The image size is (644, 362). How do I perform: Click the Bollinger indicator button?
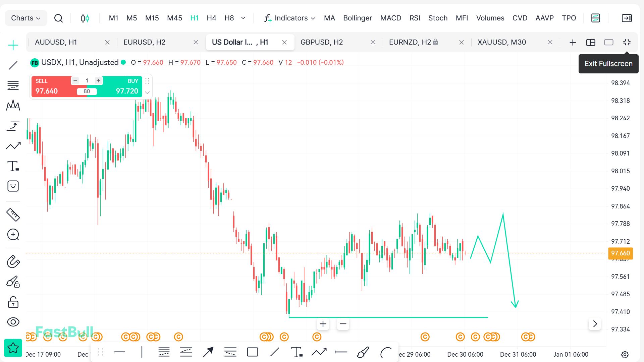[357, 18]
